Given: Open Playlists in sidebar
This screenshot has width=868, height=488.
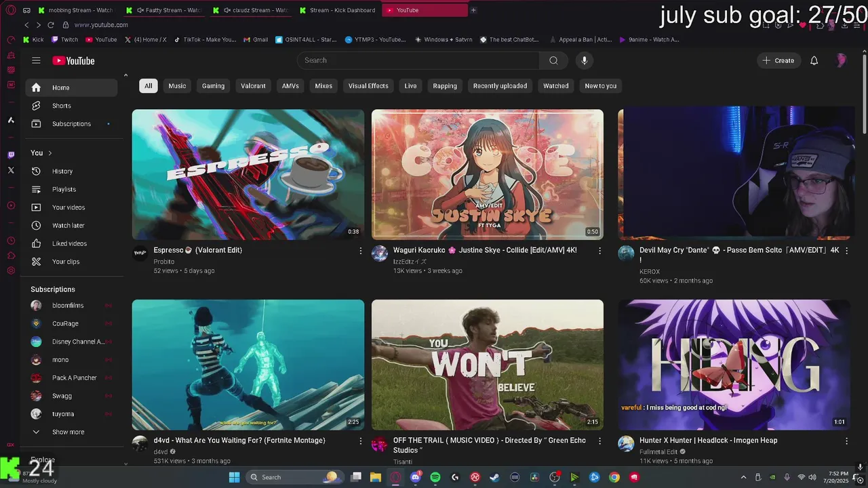Looking at the screenshot, I should tap(71, 189).
